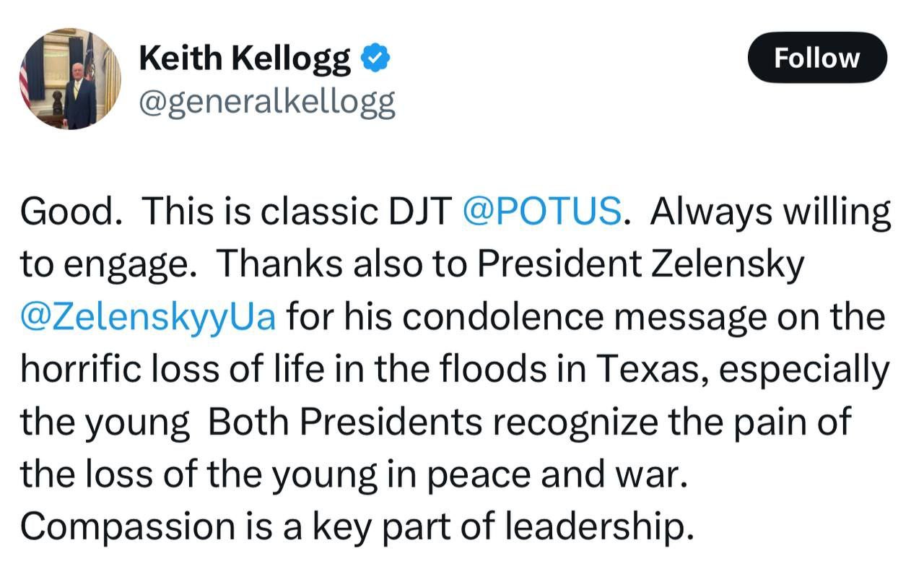The height and width of the screenshot is (582, 924).
Task: Click the "President Zelensky" text
Action: coord(640,265)
